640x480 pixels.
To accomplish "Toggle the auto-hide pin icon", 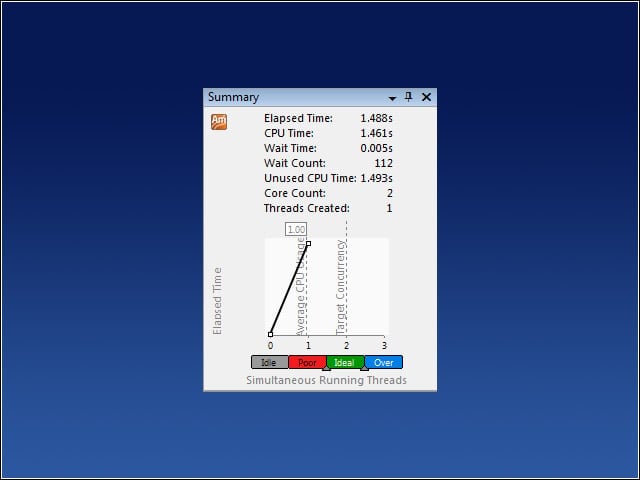I will (x=408, y=97).
